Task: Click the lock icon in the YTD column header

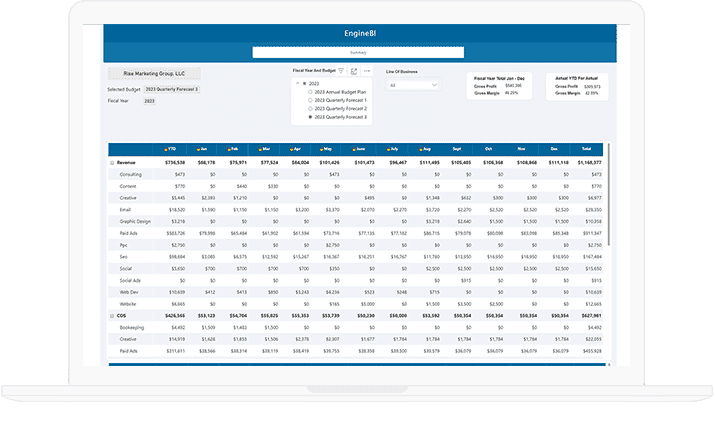Action: click(167, 149)
